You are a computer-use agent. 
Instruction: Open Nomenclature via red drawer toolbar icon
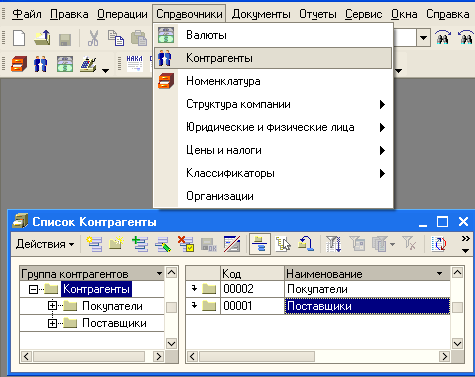[x=19, y=64]
